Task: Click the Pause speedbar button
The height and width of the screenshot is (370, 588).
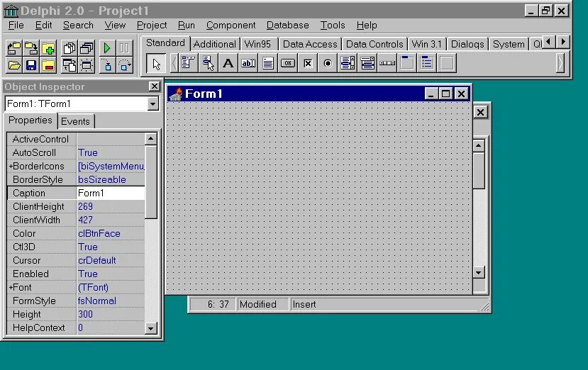Action: click(x=124, y=48)
